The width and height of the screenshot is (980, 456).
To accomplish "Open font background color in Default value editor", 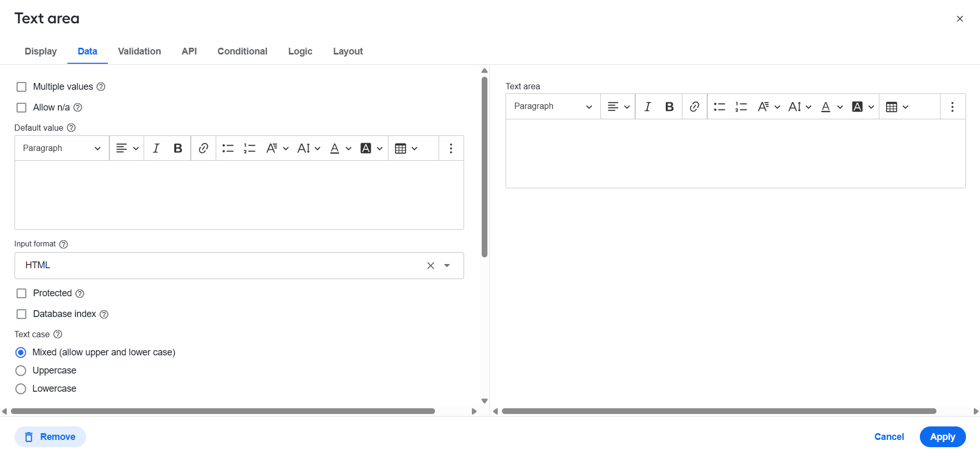I will click(371, 148).
